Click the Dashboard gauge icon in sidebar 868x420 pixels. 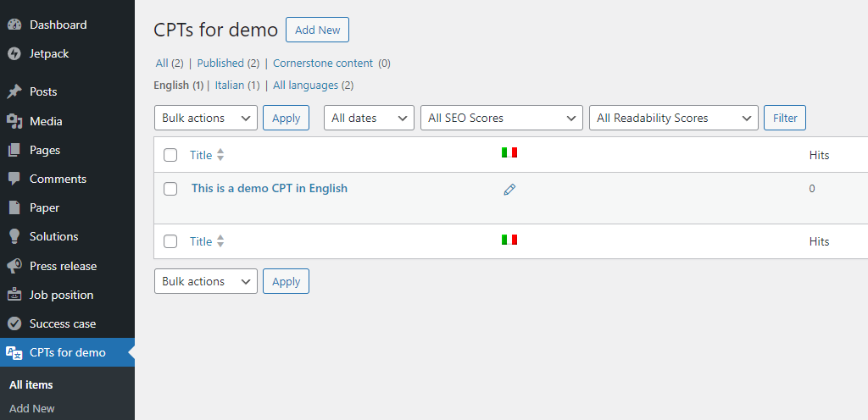(14, 25)
